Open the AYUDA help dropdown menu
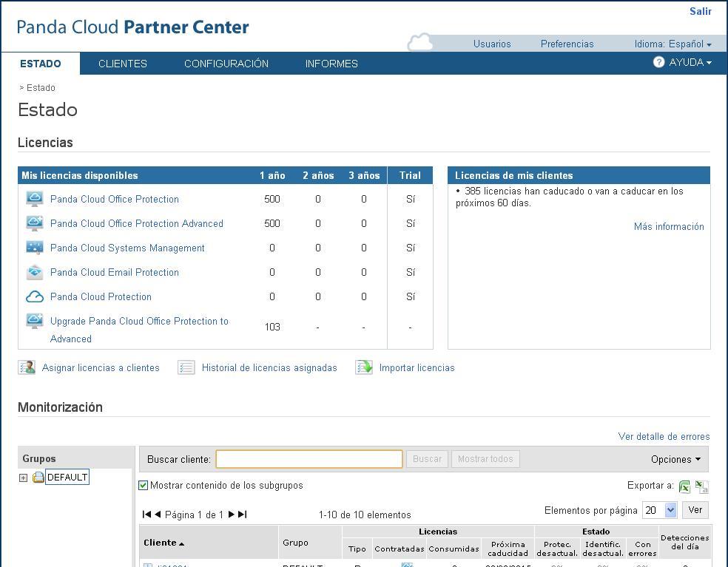The height and width of the screenshot is (567, 728). pyautogui.click(x=690, y=62)
